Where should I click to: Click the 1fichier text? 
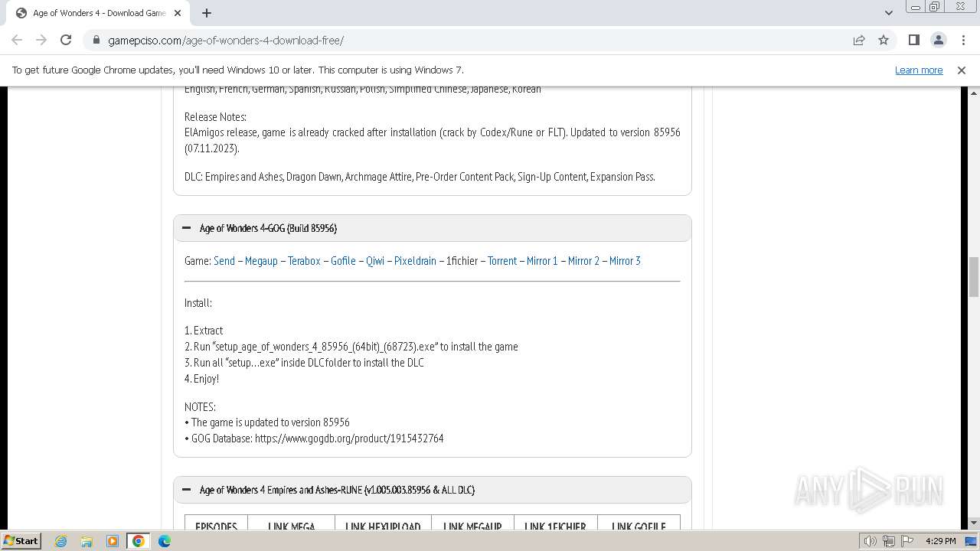point(462,261)
